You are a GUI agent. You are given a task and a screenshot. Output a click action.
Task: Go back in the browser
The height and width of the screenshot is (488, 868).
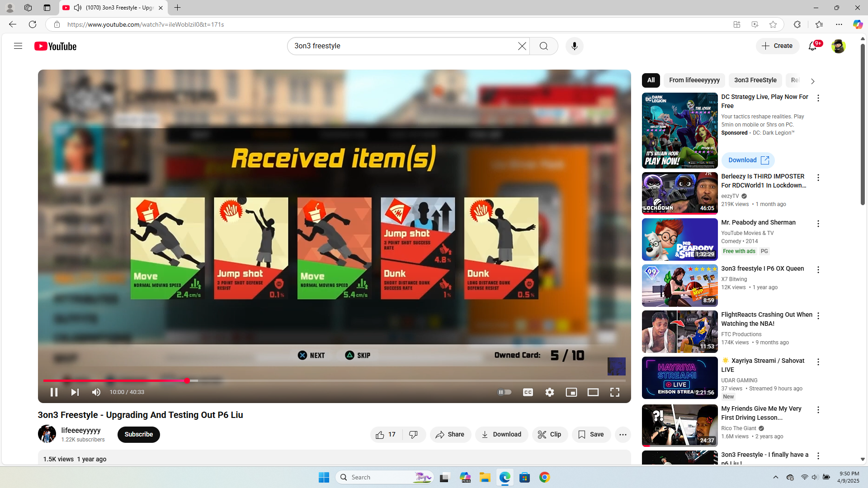(x=13, y=24)
